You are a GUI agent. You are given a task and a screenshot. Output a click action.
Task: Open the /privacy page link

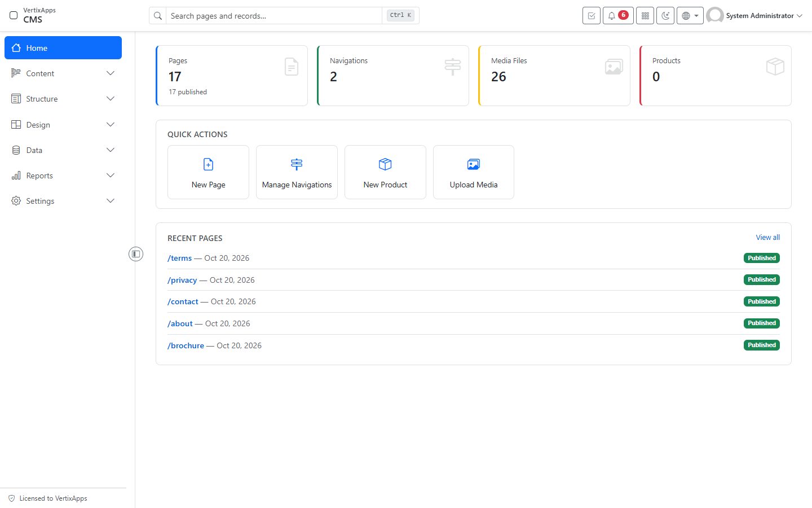[182, 280]
